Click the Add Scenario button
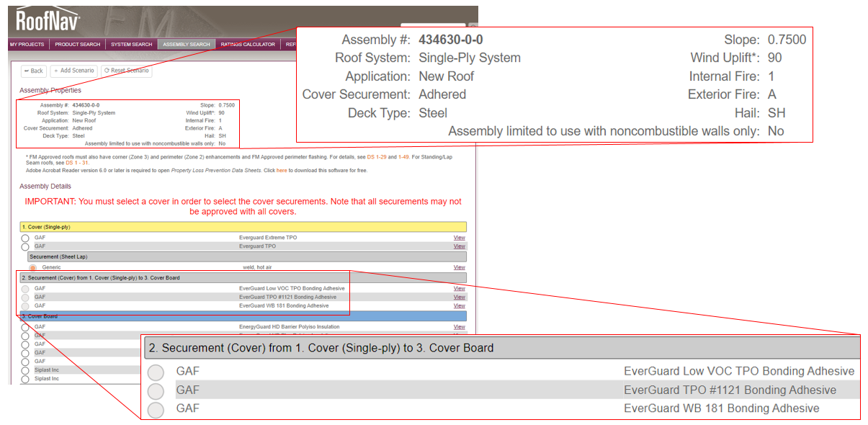 coord(74,71)
